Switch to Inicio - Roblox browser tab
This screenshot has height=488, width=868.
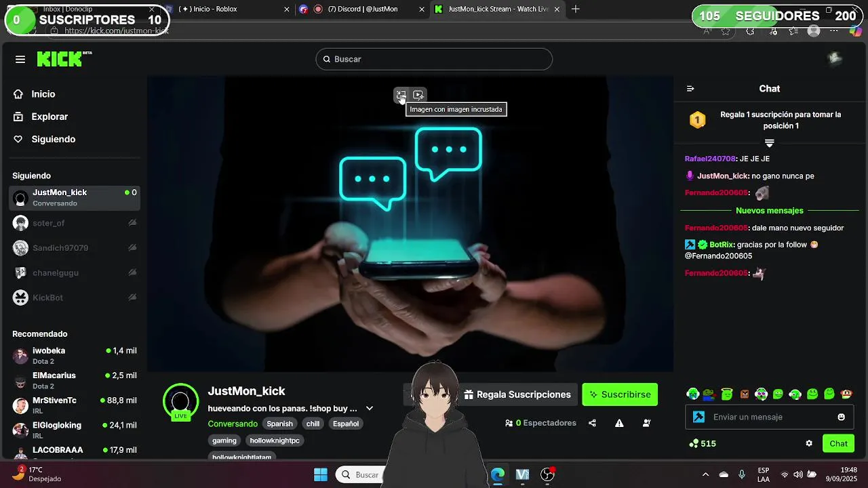tap(226, 9)
